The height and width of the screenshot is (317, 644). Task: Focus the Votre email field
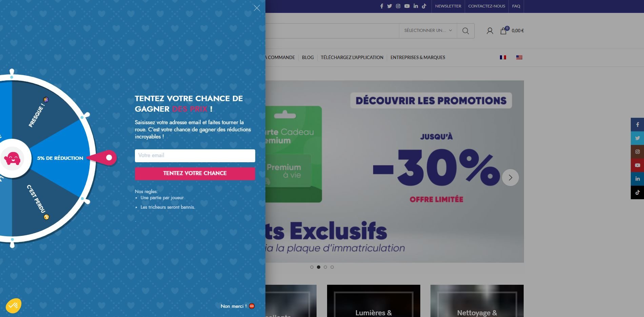(195, 155)
